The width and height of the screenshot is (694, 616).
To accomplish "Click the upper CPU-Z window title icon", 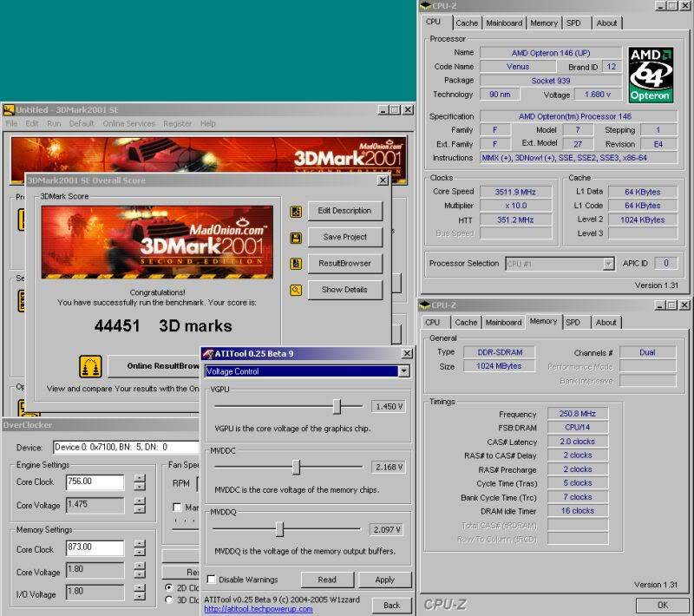I will pyautogui.click(x=425, y=5).
